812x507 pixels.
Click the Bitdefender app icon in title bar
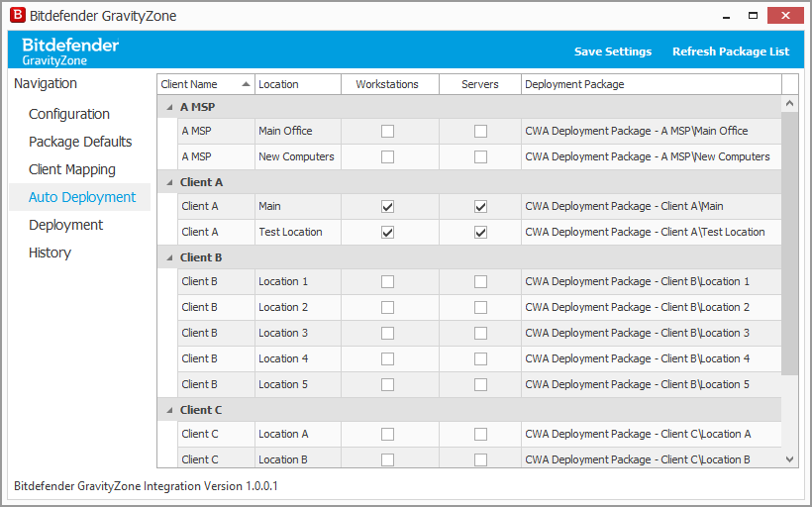[17, 16]
